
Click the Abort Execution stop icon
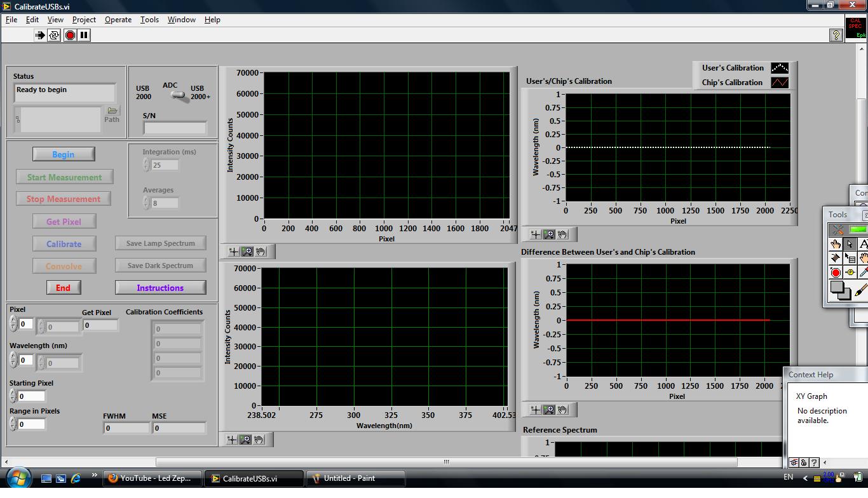[70, 36]
